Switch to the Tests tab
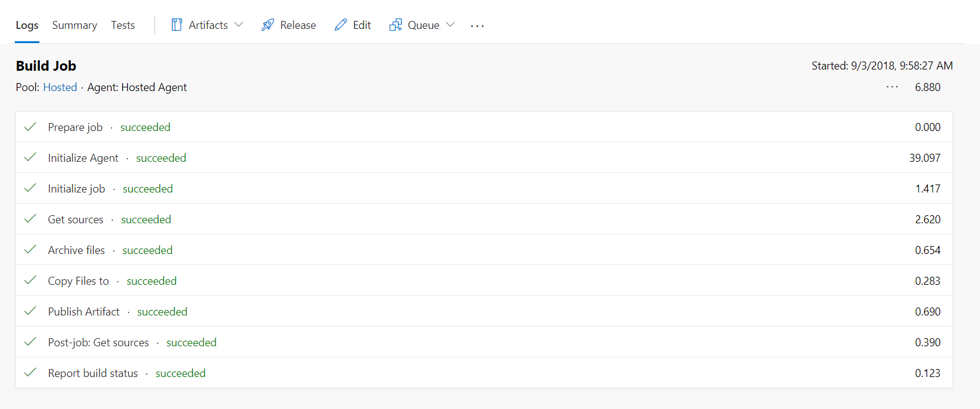980x409 pixels. pyautogui.click(x=123, y=25)
